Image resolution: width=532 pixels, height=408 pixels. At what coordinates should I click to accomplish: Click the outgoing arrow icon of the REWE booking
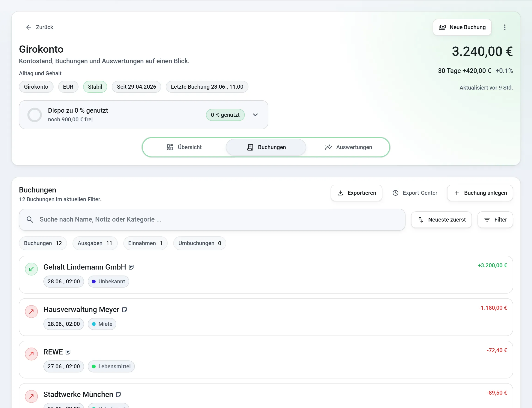tap(31, 354)
